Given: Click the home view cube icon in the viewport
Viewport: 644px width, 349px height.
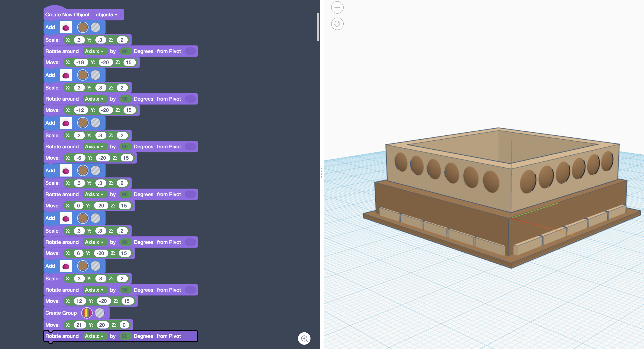Looking at the screenshot, I should point(337,24).
